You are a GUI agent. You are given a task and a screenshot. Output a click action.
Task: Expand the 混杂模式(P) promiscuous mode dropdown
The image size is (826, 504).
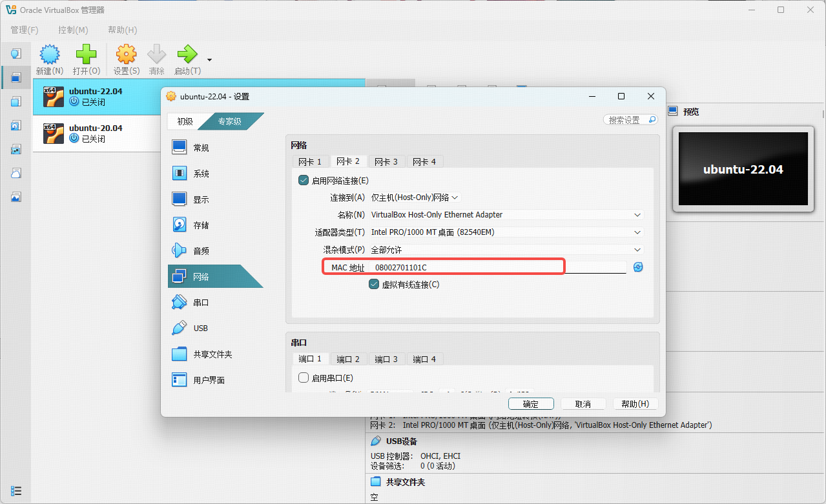[507, 250]
